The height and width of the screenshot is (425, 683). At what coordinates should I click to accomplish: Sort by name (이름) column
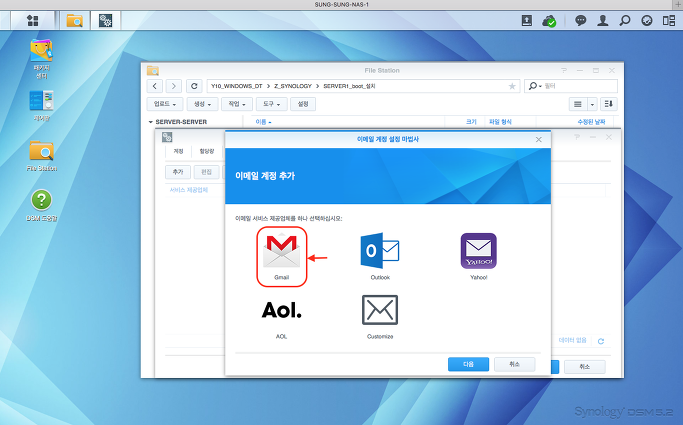263,122
